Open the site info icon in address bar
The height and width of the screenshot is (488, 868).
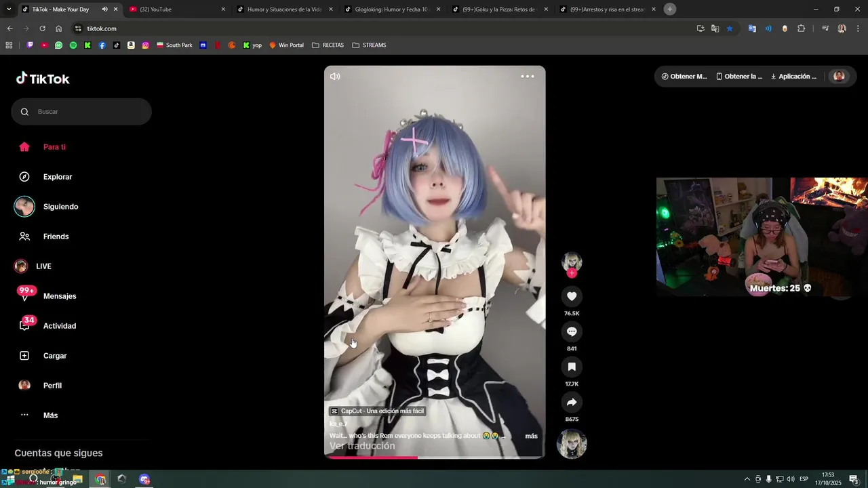pos(79,28)
